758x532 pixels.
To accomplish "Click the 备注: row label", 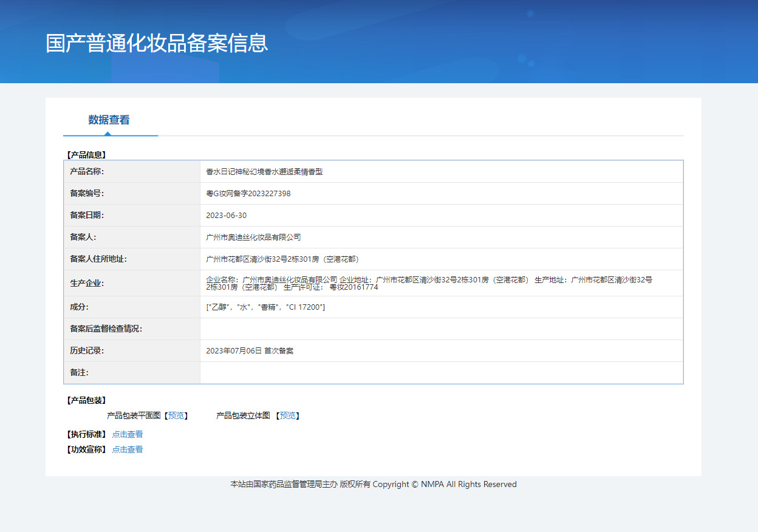I will 79,373.
